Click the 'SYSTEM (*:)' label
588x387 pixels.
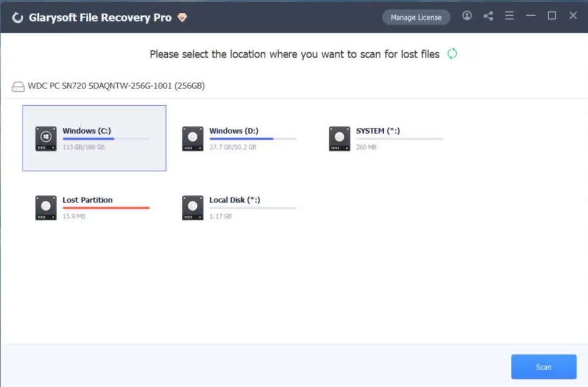(x=378, y=131)
